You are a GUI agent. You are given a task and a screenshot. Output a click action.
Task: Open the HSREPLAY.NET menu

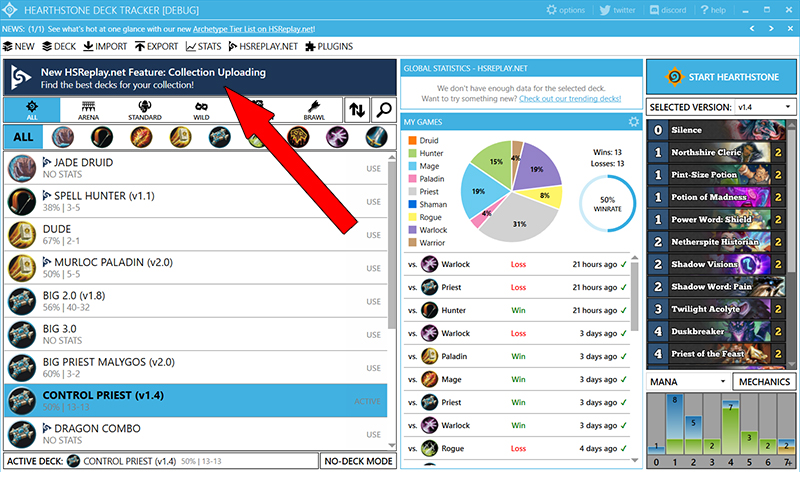tap(263, 46)
